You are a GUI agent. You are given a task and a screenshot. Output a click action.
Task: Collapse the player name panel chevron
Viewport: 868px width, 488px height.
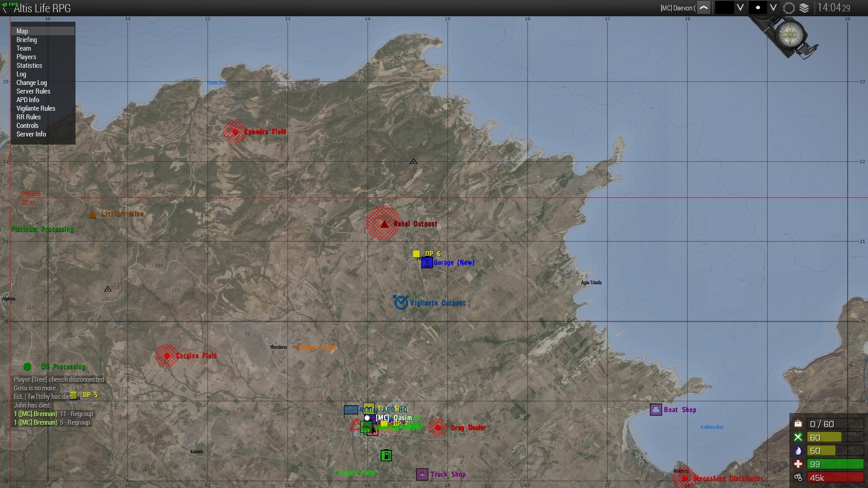pos(703,8)
